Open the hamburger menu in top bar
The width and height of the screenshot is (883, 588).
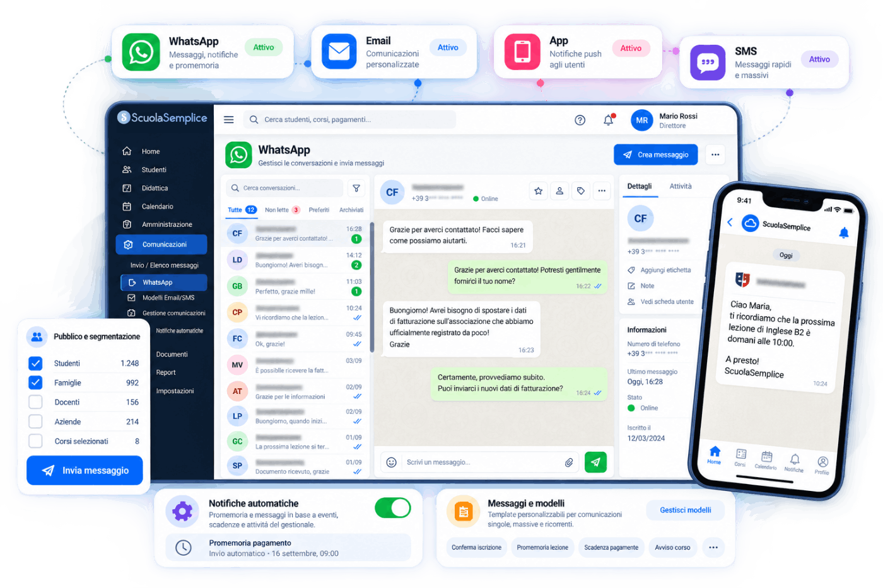pyautogui.click(x=229, y=120)
